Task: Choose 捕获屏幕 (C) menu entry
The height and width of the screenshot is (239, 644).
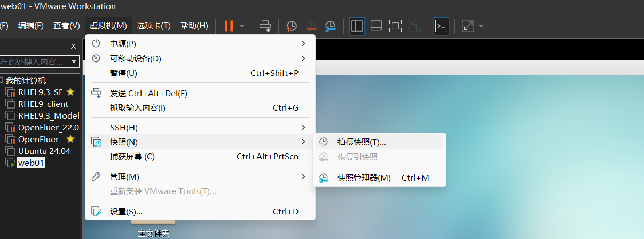Action: pyautogui.click(x=200, y=157)
